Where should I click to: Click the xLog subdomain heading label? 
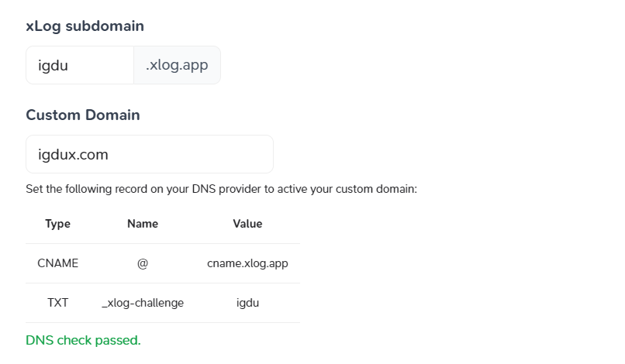(x=85, y=26)
